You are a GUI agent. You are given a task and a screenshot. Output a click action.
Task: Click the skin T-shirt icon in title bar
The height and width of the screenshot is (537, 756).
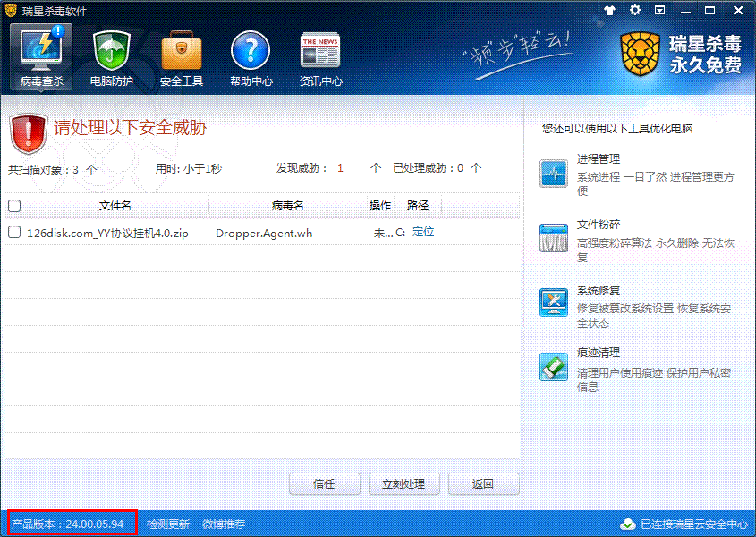pos(609,10)
